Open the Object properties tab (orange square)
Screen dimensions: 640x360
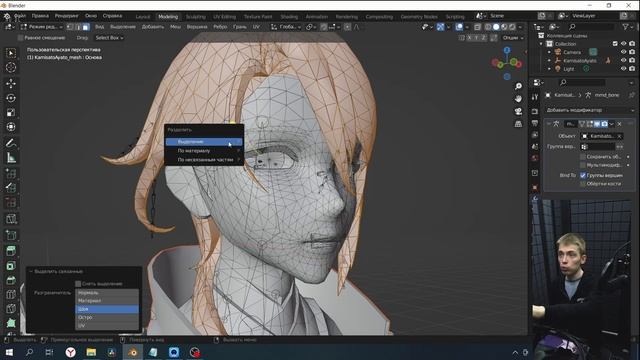[x=535, y=187]
